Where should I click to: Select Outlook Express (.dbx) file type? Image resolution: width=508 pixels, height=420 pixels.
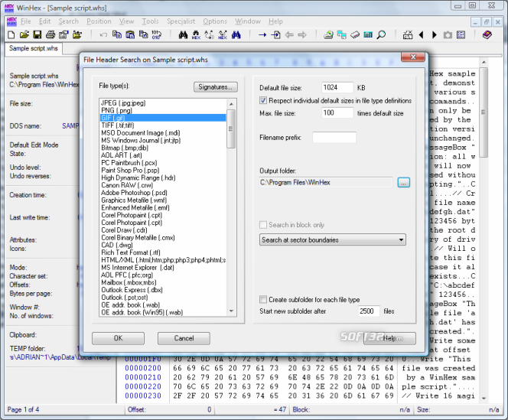point(163,290)
